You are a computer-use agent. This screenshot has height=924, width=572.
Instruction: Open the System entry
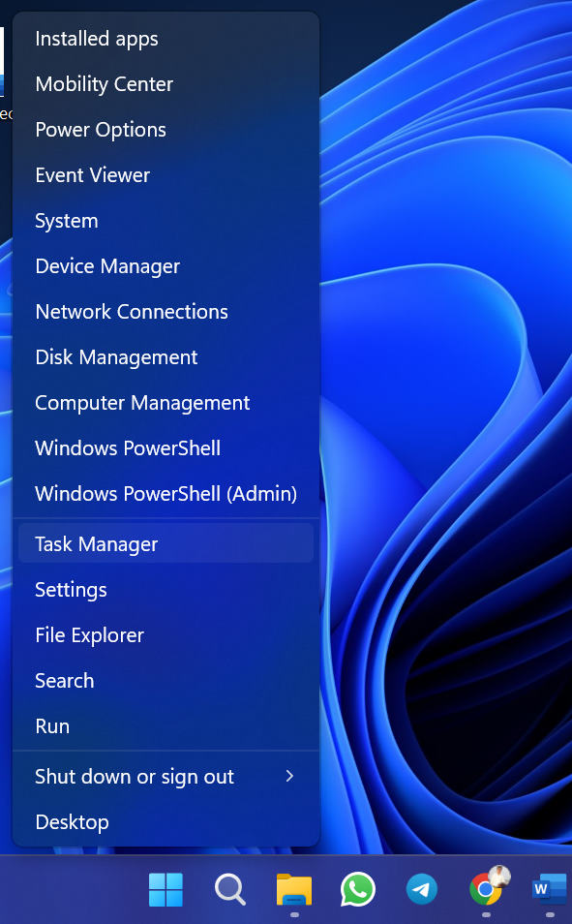166,221
